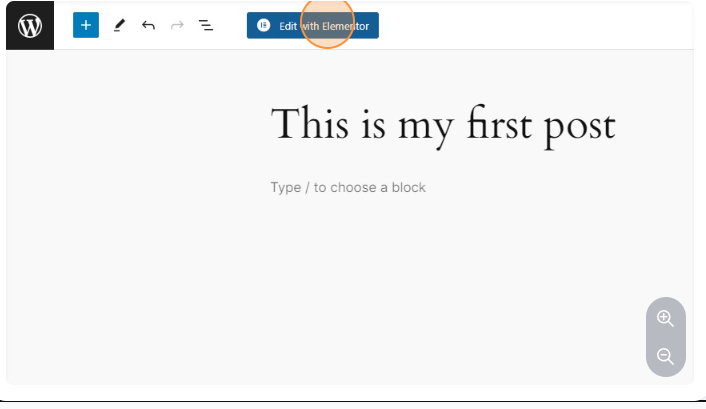Click the redo arrow icon
Screen dimensions: 706x409
[x=177, y=25]
